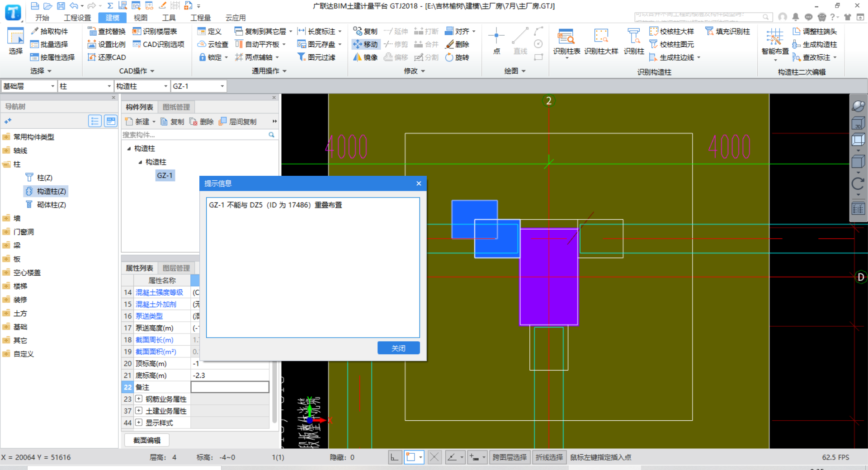Screen dimensions: 868x470
Task: Expand 显示样式 row
Action: pyautogui.click(x=139, y=422)
